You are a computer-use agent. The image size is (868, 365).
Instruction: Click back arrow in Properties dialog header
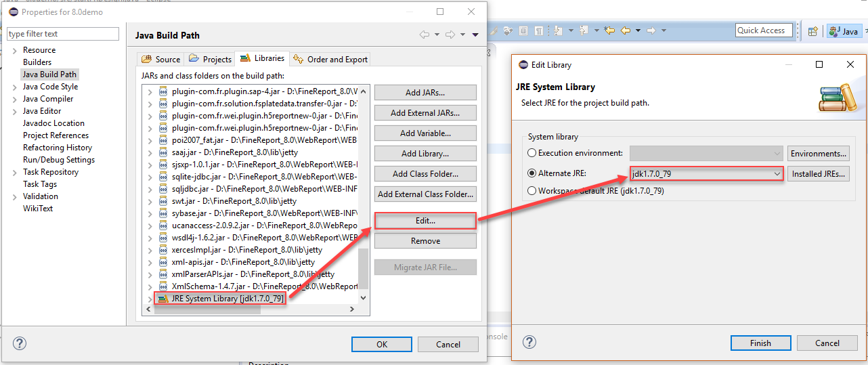424,35
